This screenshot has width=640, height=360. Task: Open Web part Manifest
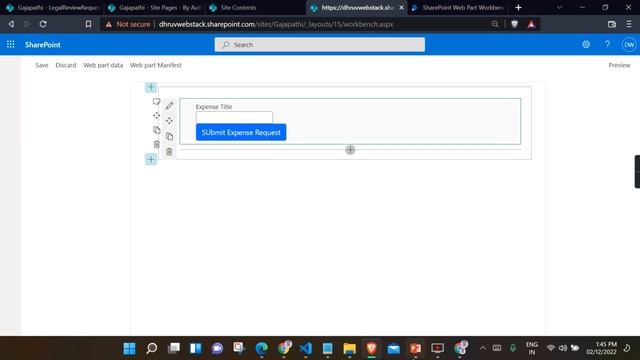(156, 65)
